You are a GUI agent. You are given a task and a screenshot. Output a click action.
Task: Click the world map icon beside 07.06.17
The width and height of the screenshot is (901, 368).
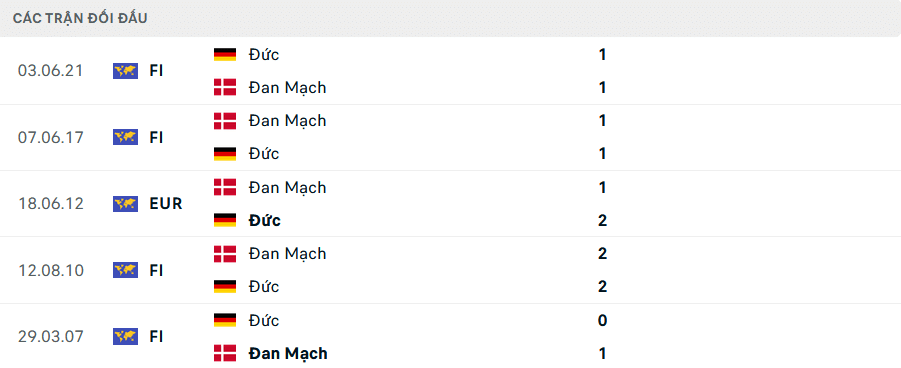125,137
